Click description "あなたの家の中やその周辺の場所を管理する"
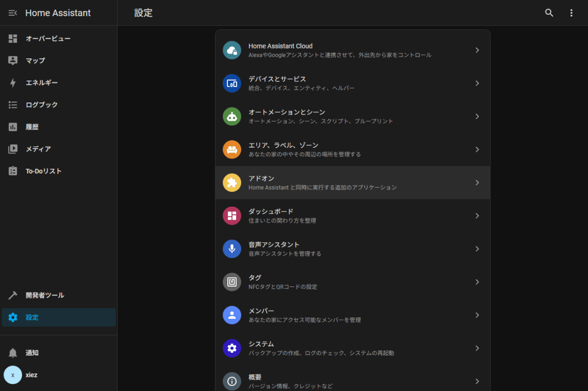 [x=304, y=155]
